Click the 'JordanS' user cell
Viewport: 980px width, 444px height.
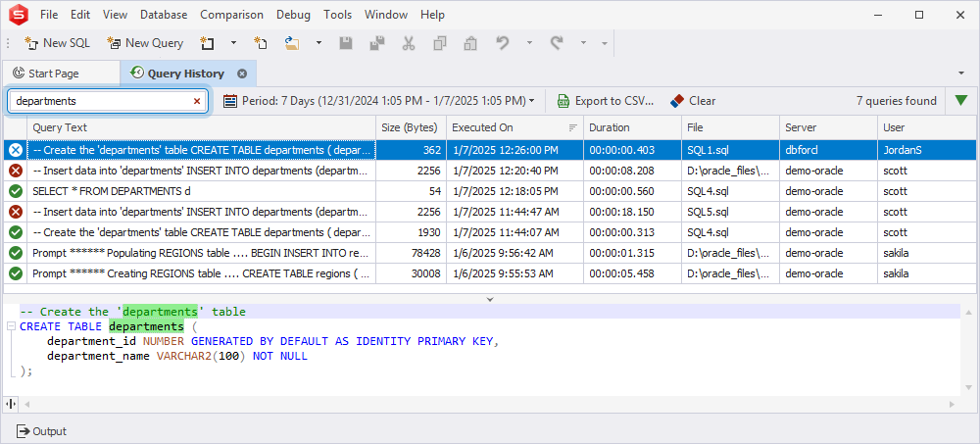point(927,150)
